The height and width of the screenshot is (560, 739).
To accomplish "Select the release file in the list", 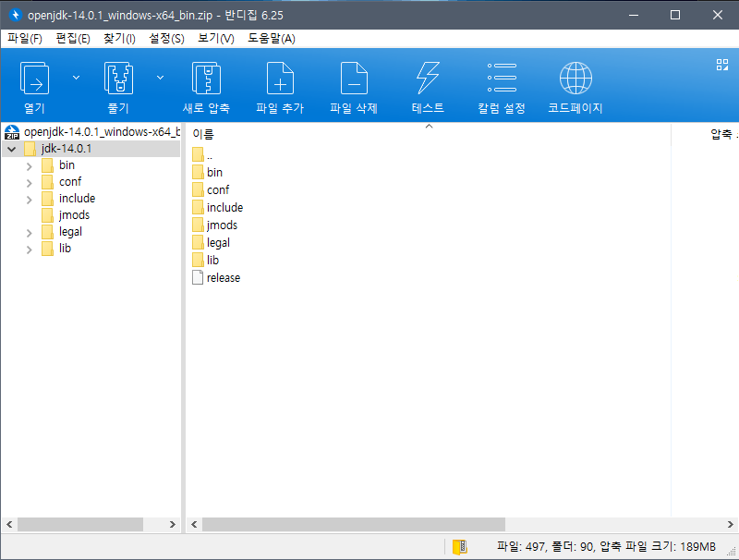I will [224, 277].
